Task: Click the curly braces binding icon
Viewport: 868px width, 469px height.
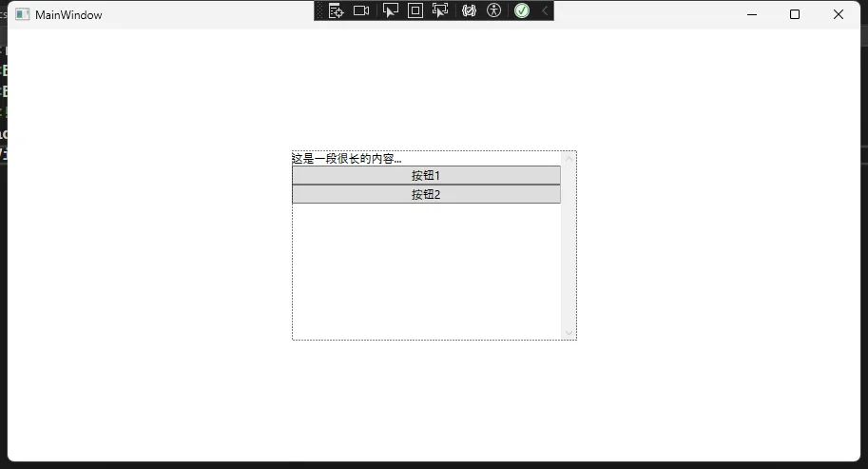Action: (x=469, y=10)
